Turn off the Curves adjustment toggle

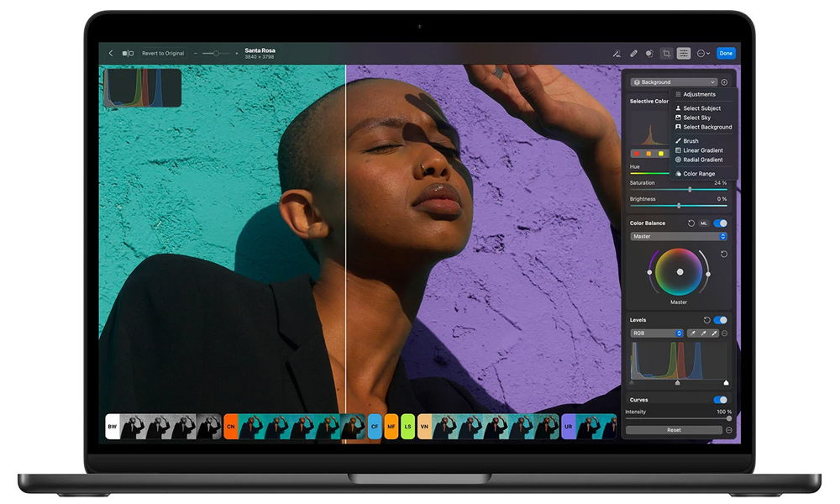[x=720, y=400]
